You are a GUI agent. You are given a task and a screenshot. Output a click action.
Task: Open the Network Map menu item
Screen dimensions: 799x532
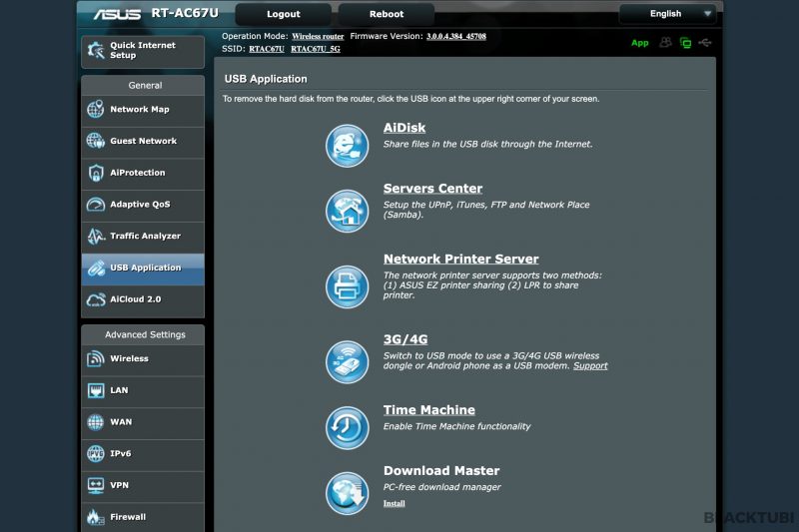[143, 110]
